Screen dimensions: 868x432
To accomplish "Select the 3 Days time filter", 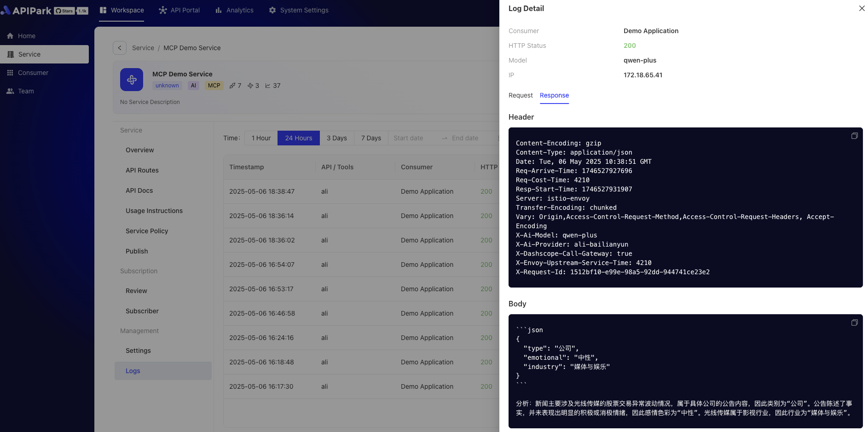I will click(x=336, y=138).
